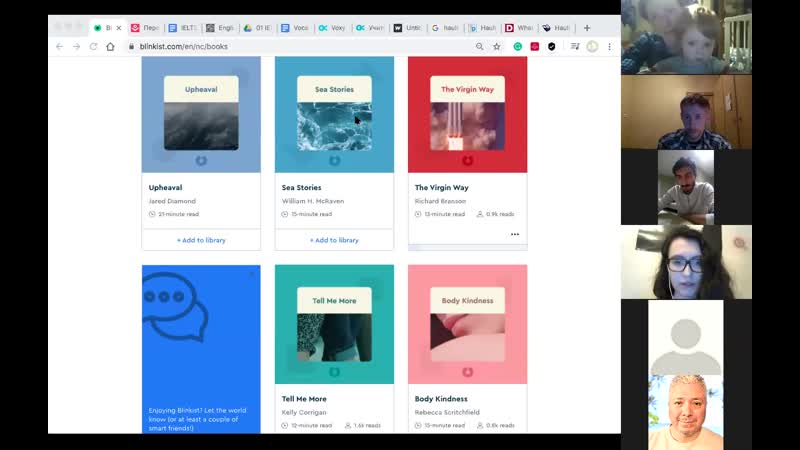The width and height of the screenshot is (800, 450).
Task: Open the Body Kindness book cover
Action: tap(467, 324)
